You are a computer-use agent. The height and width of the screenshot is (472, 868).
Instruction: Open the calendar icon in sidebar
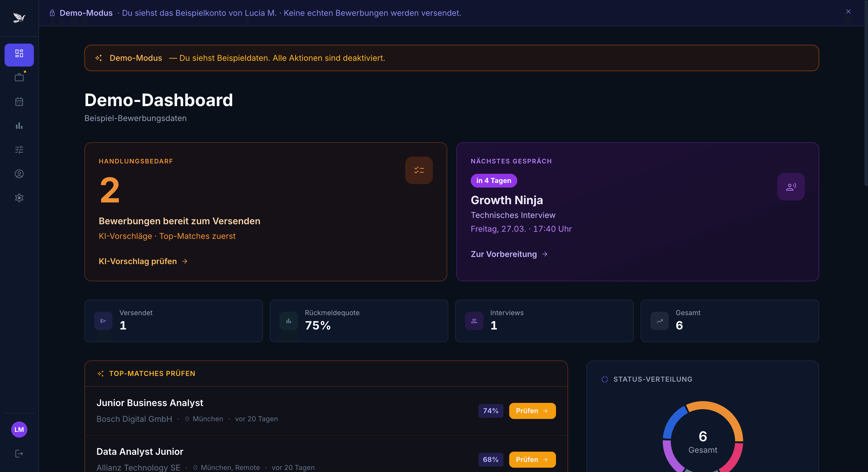pos(19,102)
